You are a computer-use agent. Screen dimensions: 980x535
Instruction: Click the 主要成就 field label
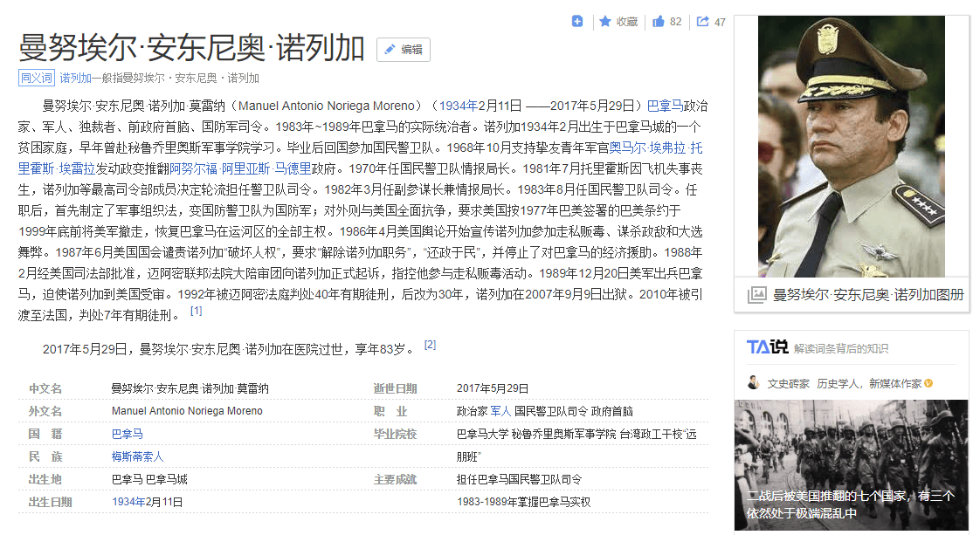coord(395,479)
